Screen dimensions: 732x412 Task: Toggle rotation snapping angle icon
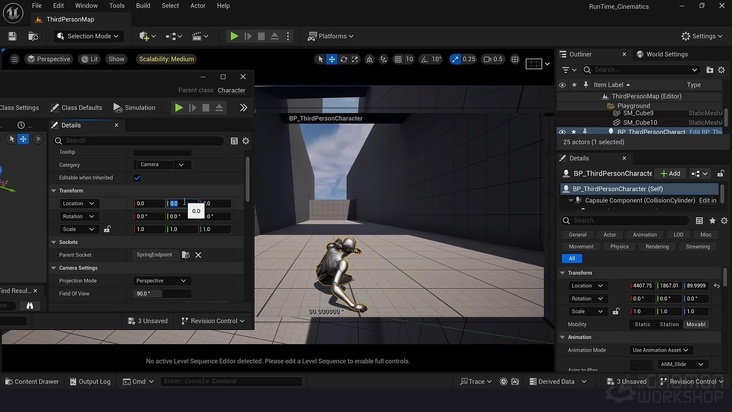pos(424,59)
